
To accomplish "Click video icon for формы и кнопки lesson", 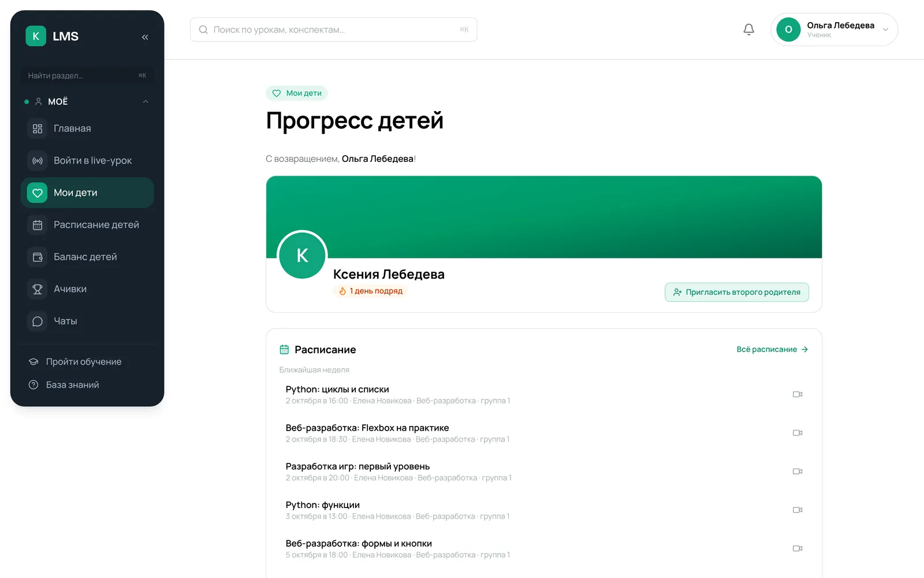I will 798,549.
